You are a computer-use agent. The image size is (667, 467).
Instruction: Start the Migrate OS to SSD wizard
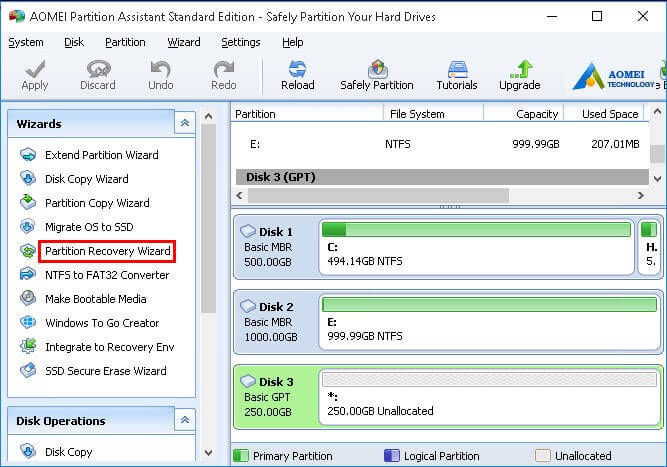(88, 227)
